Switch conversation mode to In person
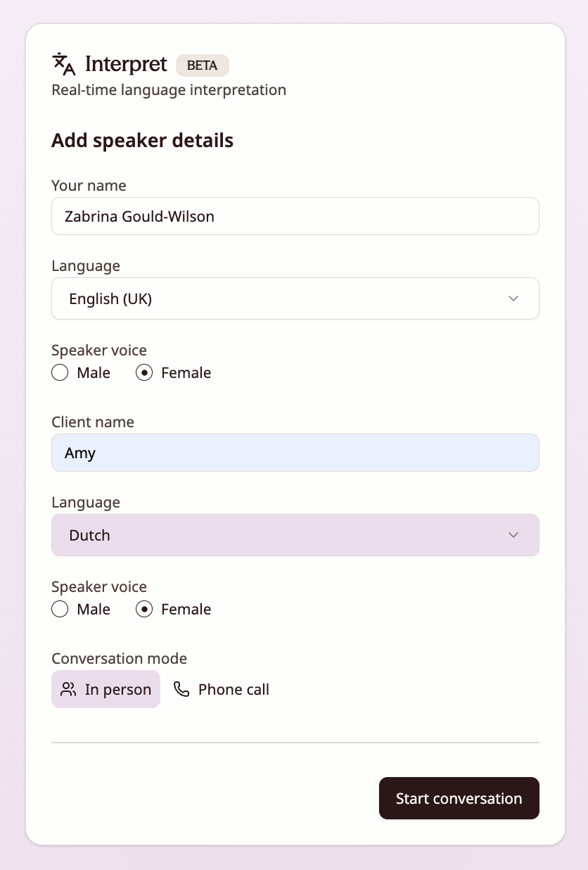The width and height of the screenshot is (588, 870). click(106, 689)
